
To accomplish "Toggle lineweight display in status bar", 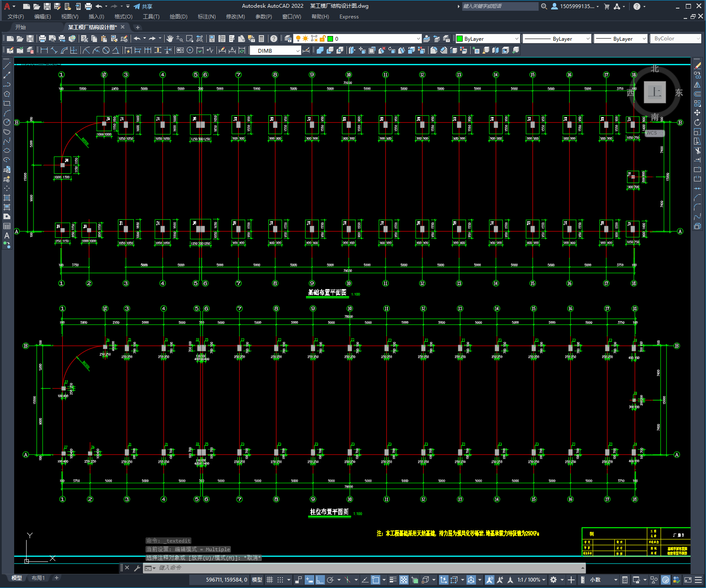I will pyautogui.click(x=393, y=580).
